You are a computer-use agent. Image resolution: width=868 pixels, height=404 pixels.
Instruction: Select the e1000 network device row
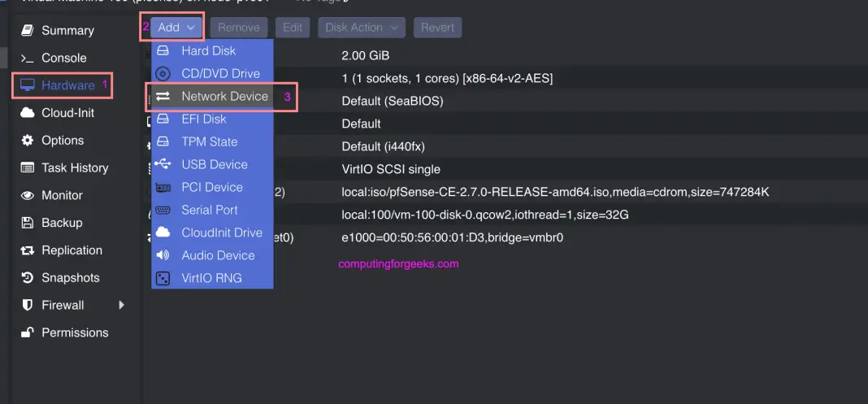[x=452, y=238]
